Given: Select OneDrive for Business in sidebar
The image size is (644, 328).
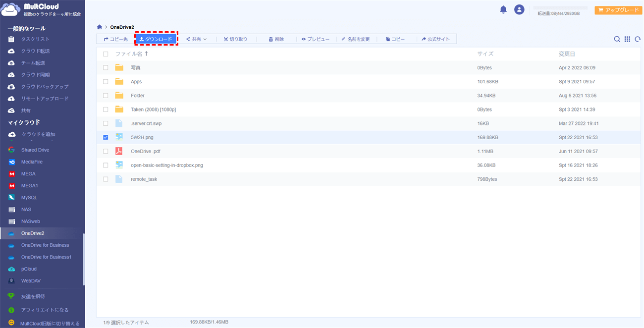Looking at the screenshot, I should pyautogui.click(x=45, y=245).
